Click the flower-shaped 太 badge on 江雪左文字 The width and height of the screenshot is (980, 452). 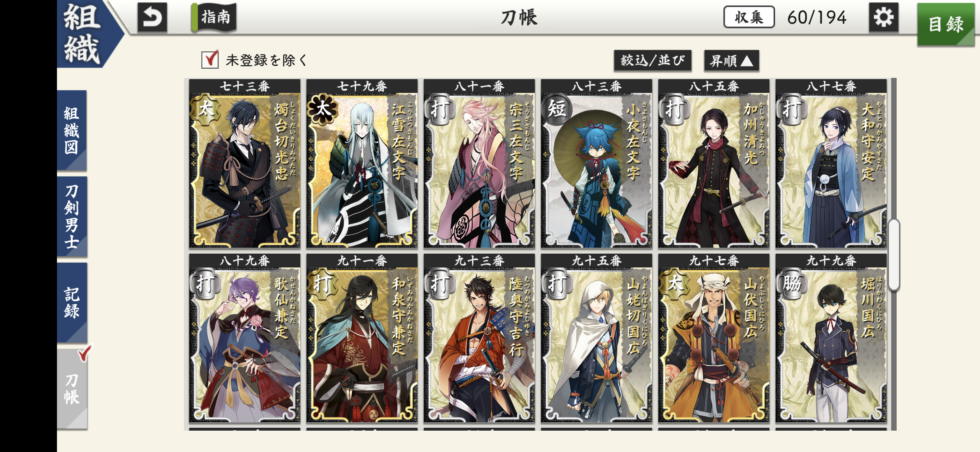pos(322,110)
